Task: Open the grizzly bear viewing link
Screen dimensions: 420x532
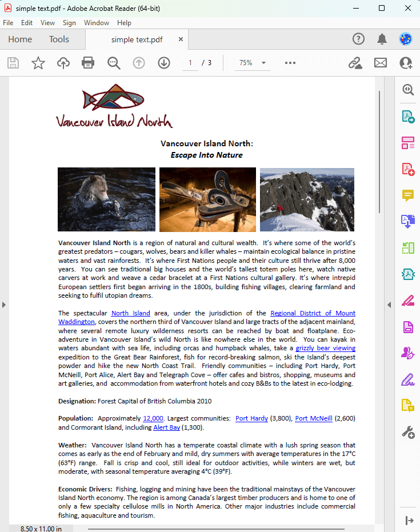Action: tap(325, 348)
